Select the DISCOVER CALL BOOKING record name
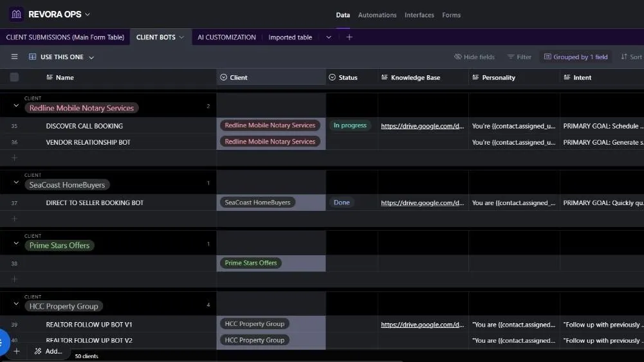Screen dimensions: 644x362 84,126
